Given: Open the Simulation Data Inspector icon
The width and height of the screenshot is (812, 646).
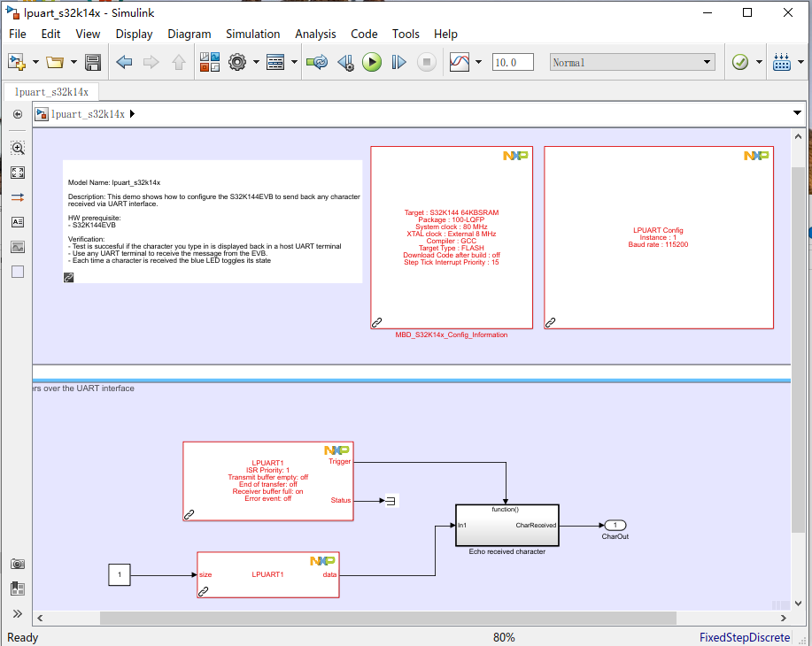Looking at the screenshot, I should click(x=460, y=62).
